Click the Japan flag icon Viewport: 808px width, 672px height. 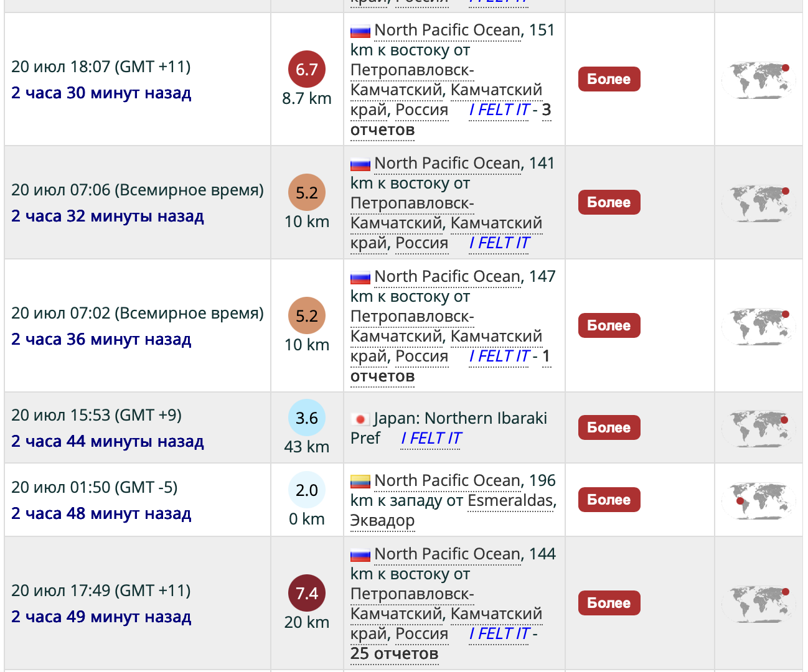[x=360, y=419]
